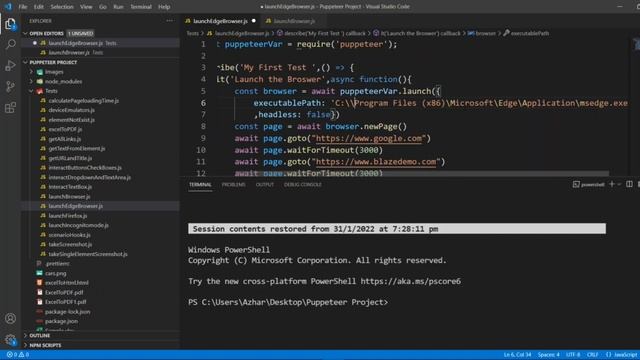Click the package.json file icon
This screenshot has height=360, width=640.
(x=39, y=321)
